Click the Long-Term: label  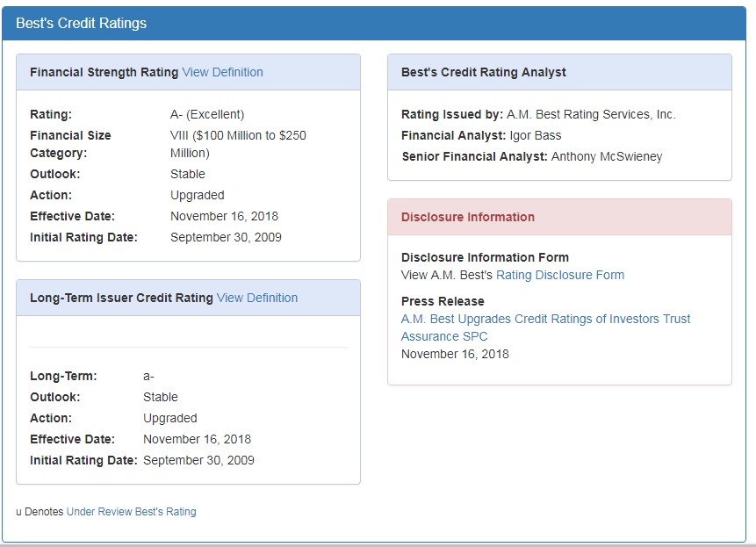pos(63,377)
